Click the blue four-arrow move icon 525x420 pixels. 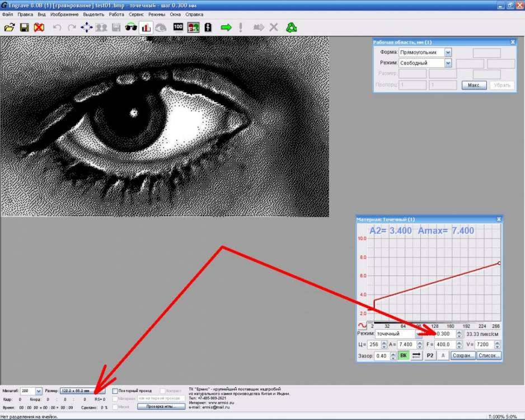tap(86, 27)
